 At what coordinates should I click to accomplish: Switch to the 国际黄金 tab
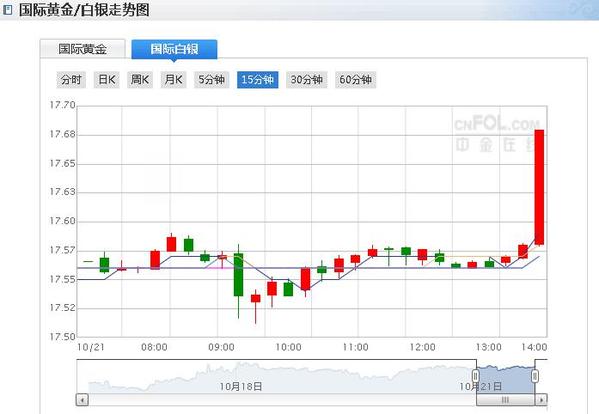(83, 49)
